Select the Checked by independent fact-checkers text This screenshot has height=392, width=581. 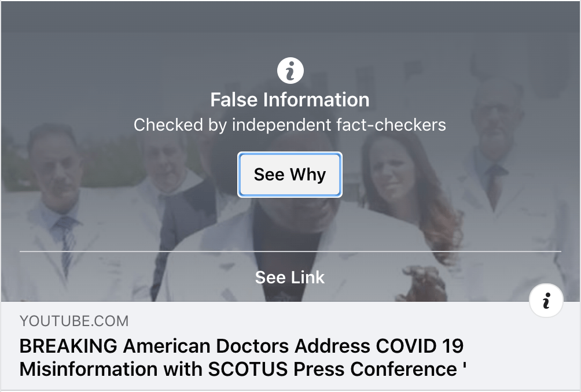(x=290, y=125)
